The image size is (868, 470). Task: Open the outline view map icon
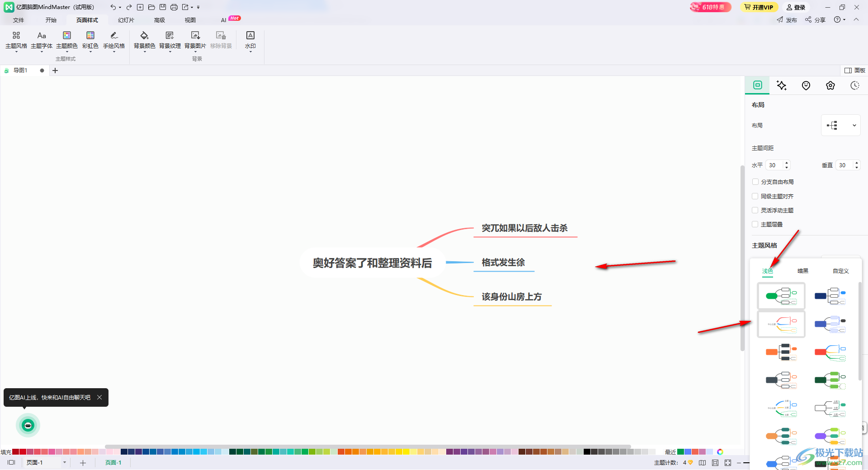[x=702, y=463]
